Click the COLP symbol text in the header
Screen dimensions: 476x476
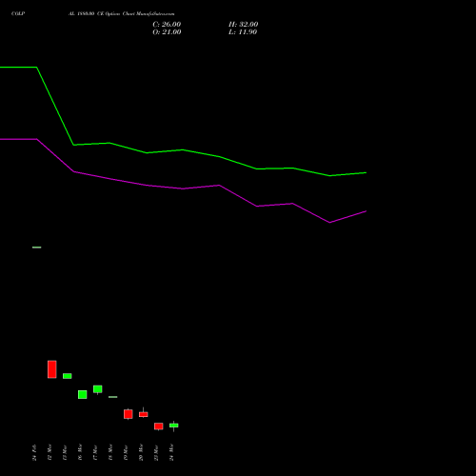tap(18, 14)
